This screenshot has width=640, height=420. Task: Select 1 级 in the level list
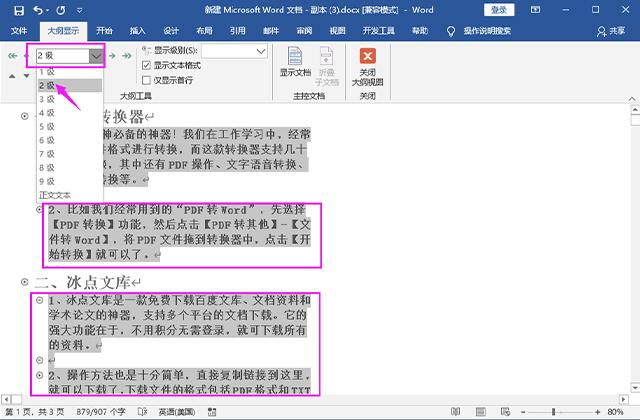click(x=69, y=72)
